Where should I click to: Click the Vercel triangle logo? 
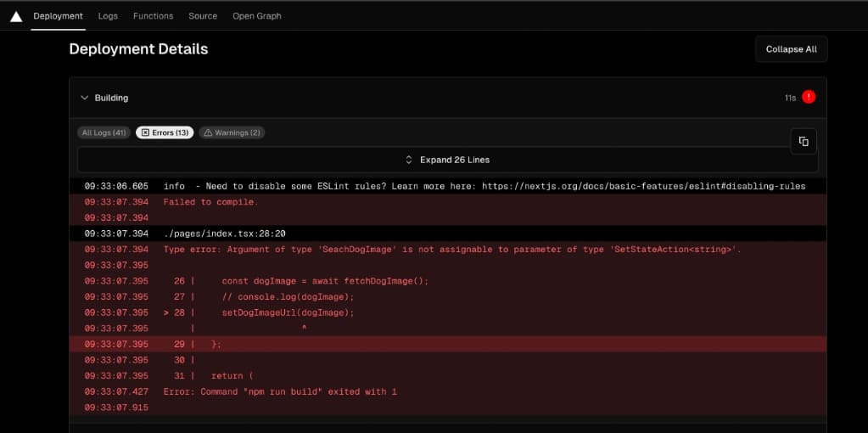16,17
